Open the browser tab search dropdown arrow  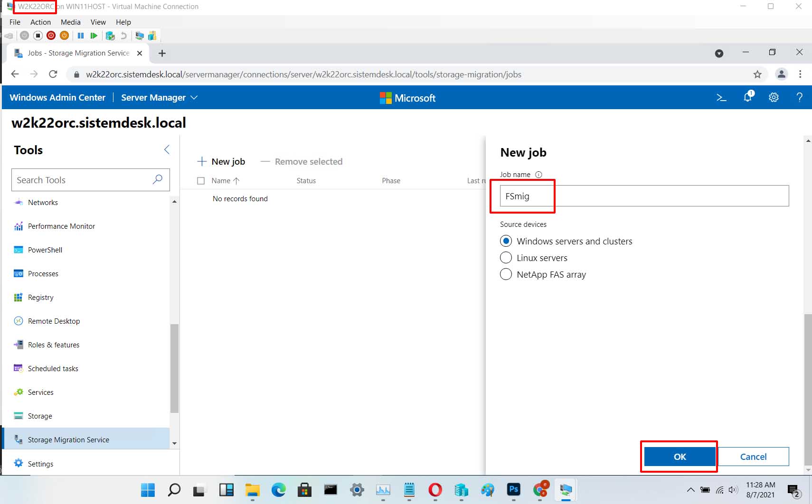point(719,54)
